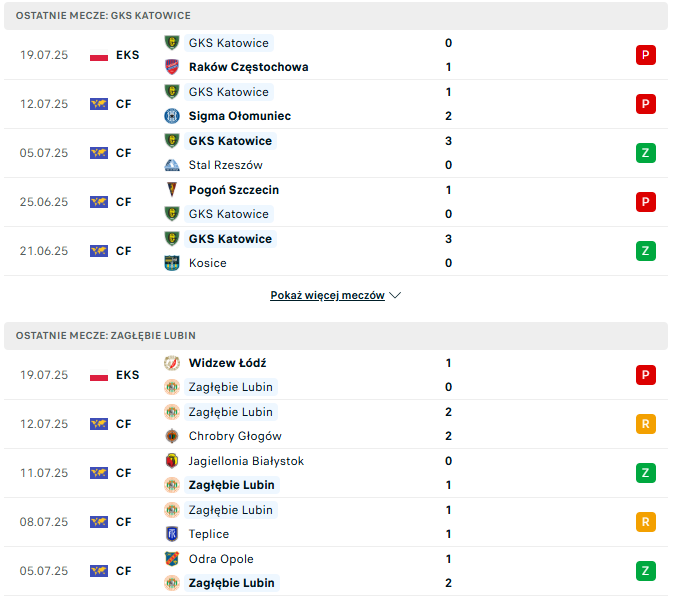Screen dimensions: 680x603
Task: Click the Pogoń Szczecin team logo
Action: 174,192
